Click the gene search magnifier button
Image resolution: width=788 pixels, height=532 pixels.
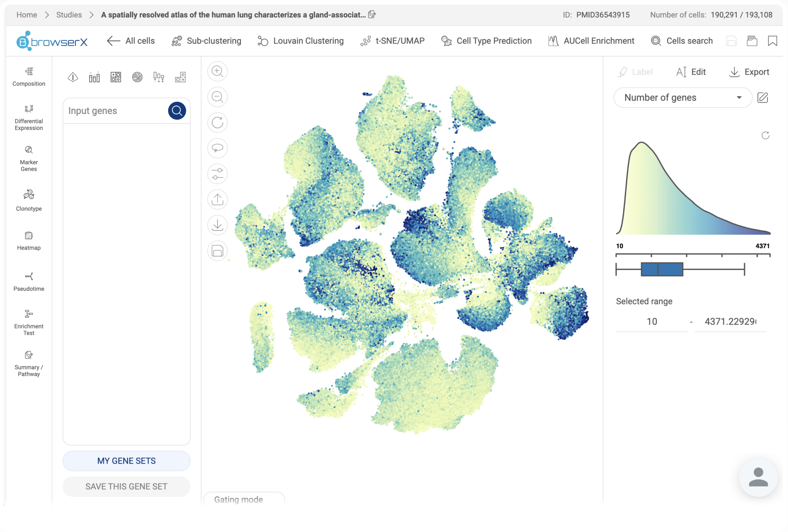click(x=177, y=110)
